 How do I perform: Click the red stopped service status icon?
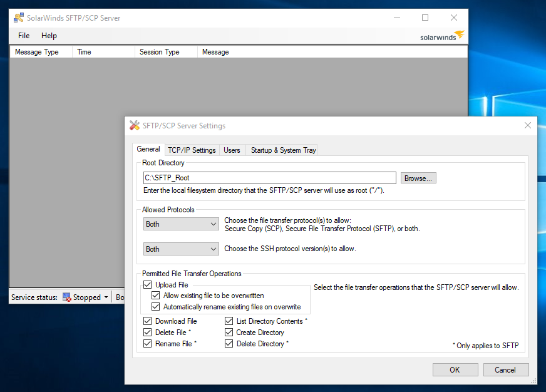pos(67,297)
